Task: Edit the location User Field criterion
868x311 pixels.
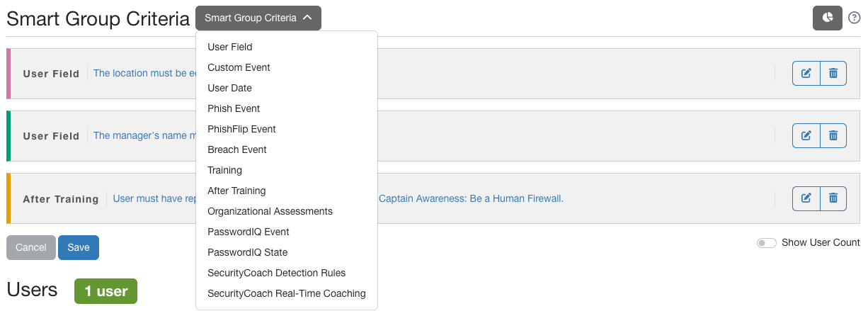Action: tap(806, 73)
